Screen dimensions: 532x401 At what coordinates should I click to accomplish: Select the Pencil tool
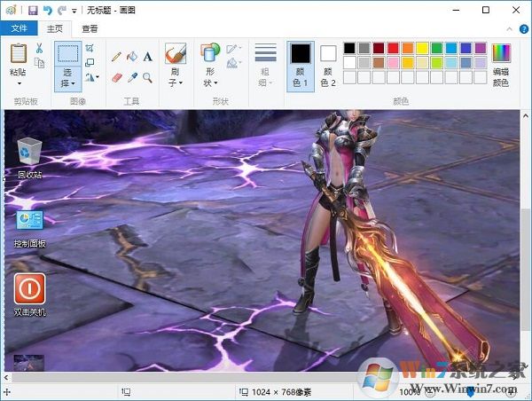point(116,56)
